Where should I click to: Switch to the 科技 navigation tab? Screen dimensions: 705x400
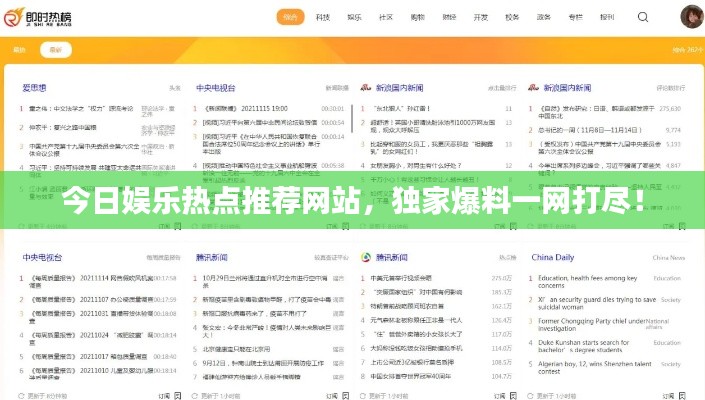(322, 17)
